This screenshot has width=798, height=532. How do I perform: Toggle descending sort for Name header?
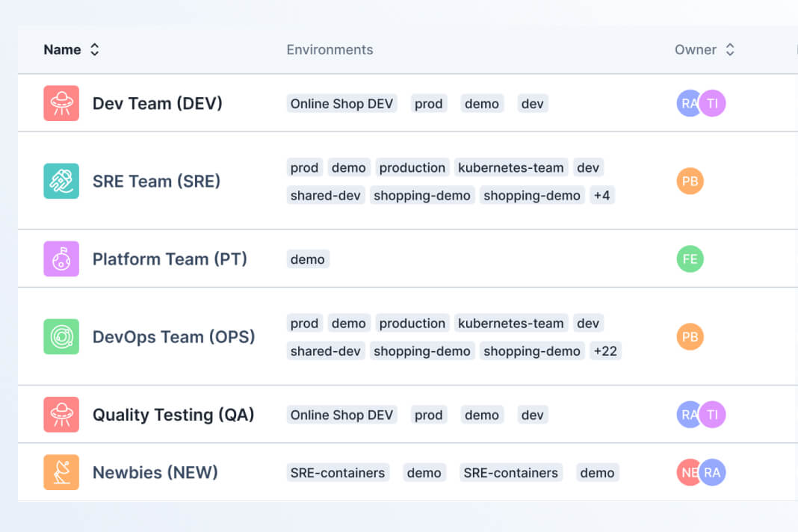[x=94, y=54]
